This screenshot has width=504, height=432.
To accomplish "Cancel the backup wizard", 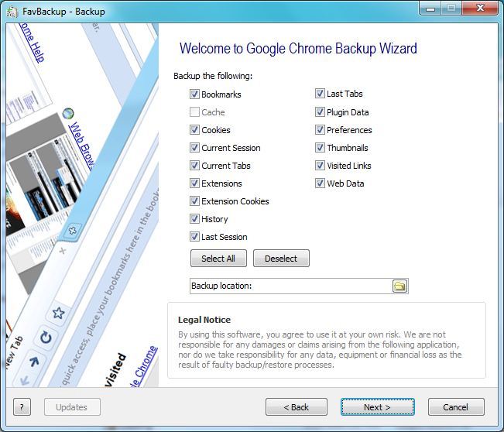I will pos(456,407).
